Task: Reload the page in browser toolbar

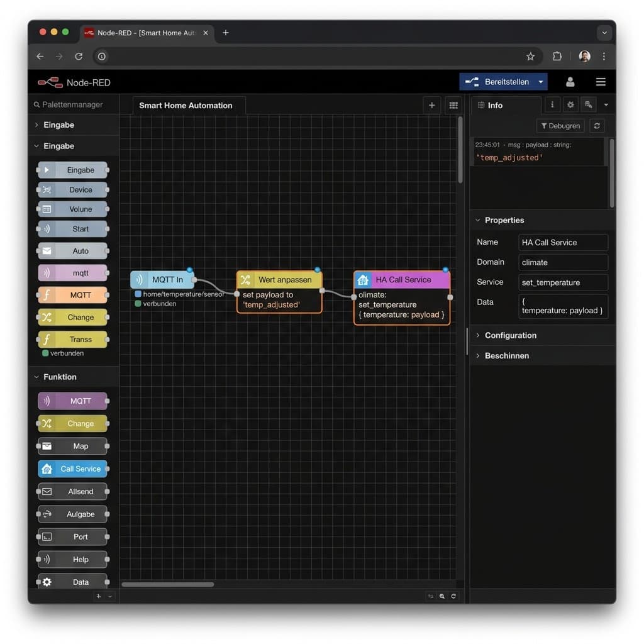Action: tap(79, 56)
